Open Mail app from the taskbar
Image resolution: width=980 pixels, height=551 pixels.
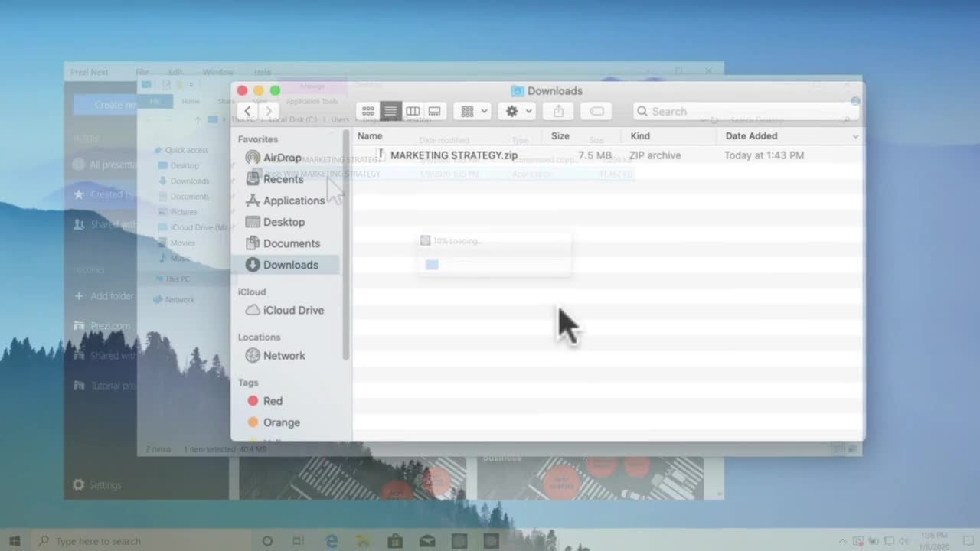427,541
